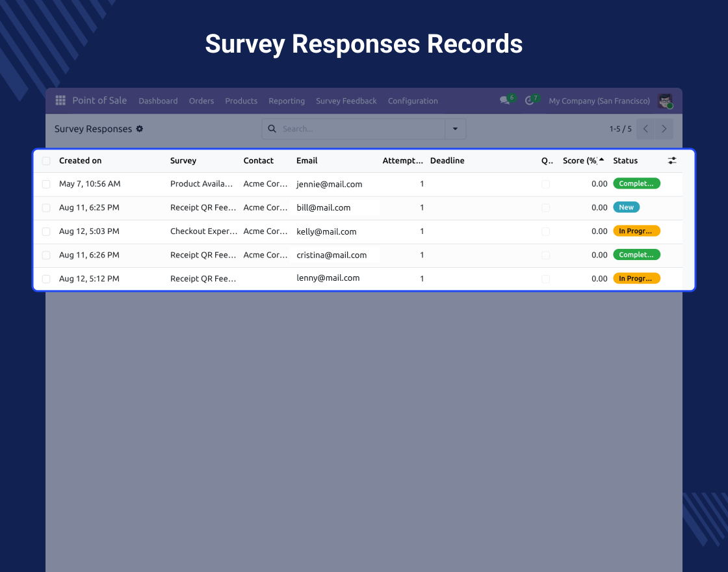Expand the search options dropdown arrow
The width and height of the screenshot is (728, 572).
click(456, 129)
